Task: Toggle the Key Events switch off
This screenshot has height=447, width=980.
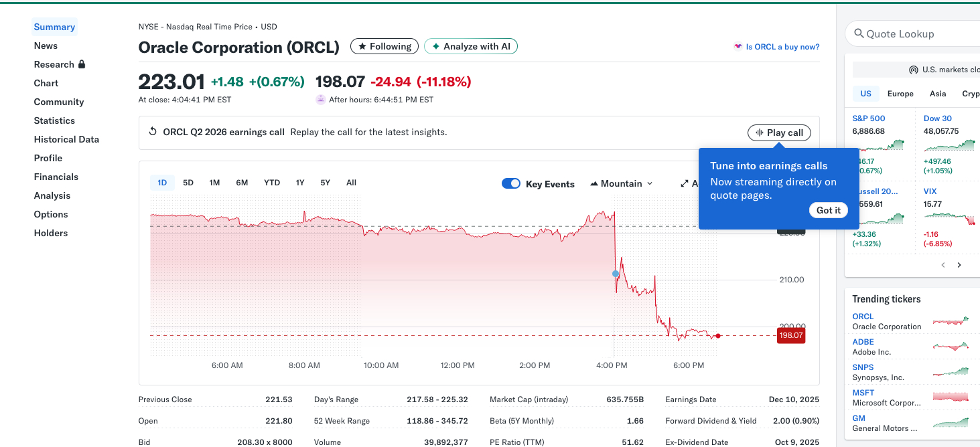Action: click(x=511, y=183)
